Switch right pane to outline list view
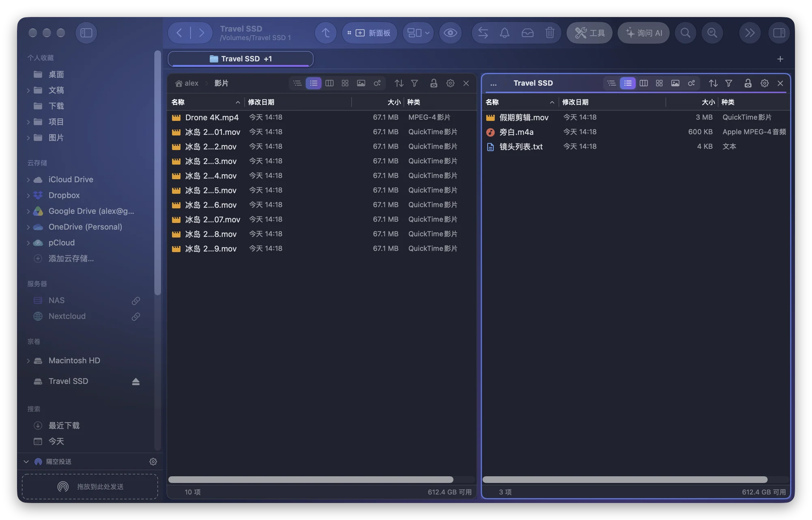The width and height of the screenshot is (812, 520). pyautogui.click(x=612, y=83)
